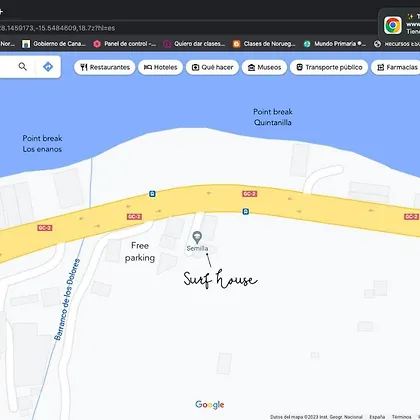Show Museos on the map
Image resolution: width=420 pixels, height=420 pixels.
tap(264, 67)
